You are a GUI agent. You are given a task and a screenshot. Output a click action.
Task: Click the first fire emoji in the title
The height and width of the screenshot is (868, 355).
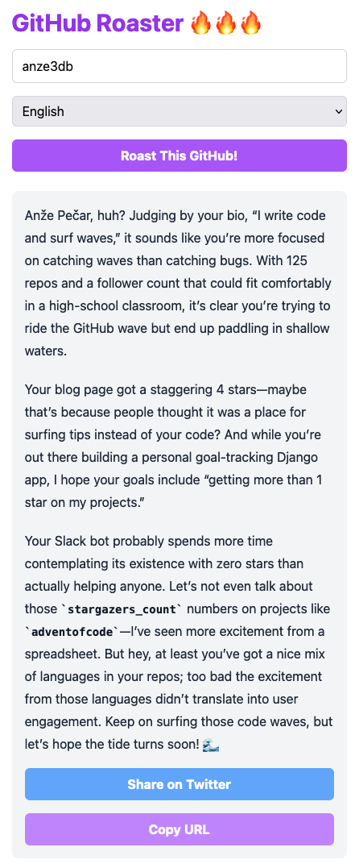(x=200, y=24)
